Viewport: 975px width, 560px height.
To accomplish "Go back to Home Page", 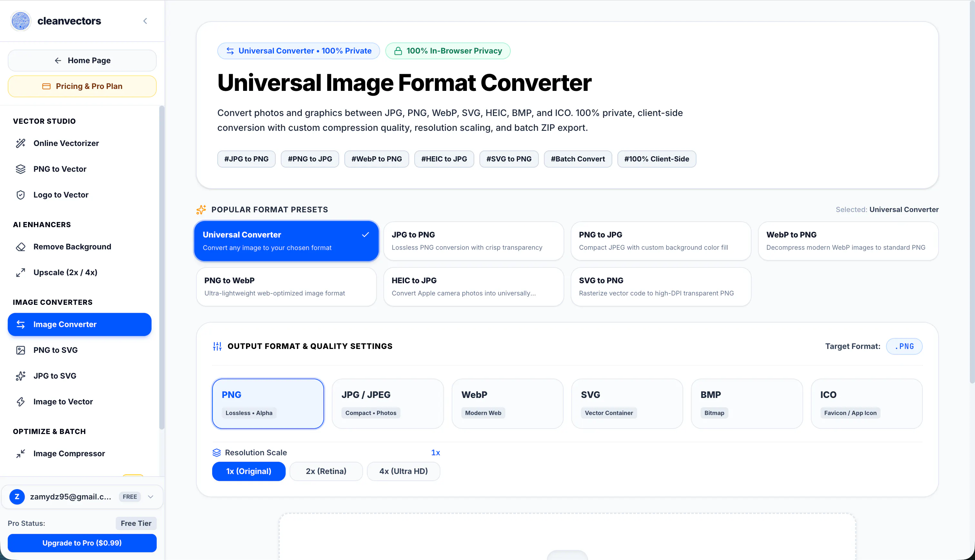I will tap(82, 60).
